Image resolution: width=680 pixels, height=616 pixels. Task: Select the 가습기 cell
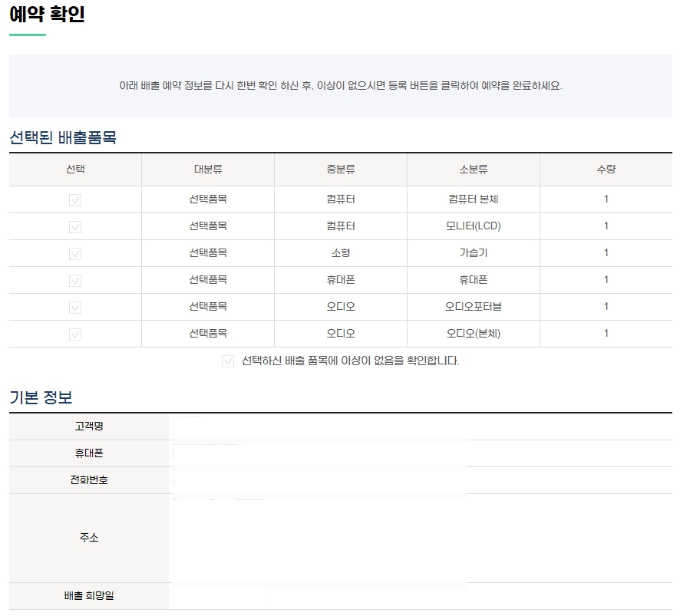(474, 253)
